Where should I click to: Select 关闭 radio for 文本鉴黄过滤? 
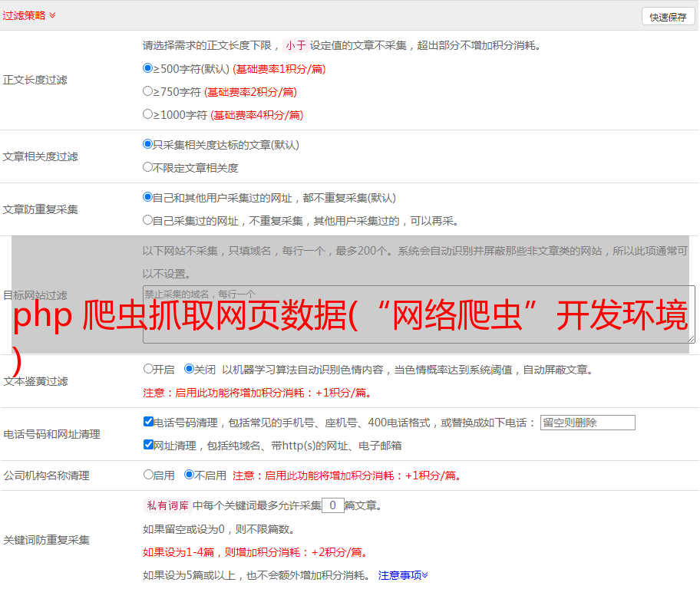pos(189,369)
